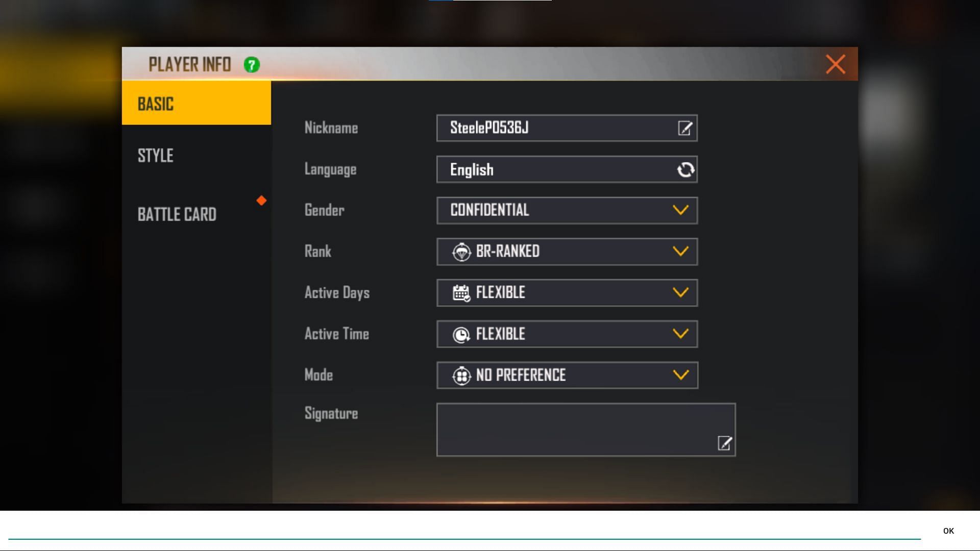Screen dimensions: 980x551
Task: Toggle Active Days FLEXIBLE setting
Action: tap(680, 293)
